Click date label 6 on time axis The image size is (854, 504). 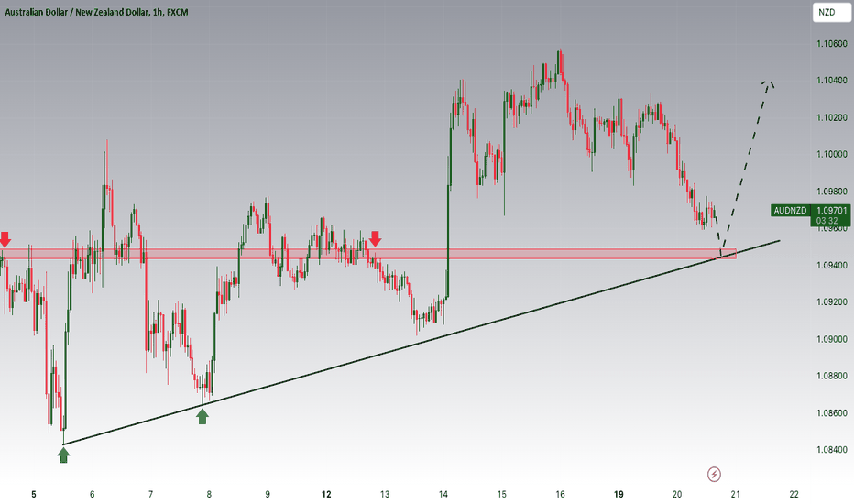[x=92, y=494]
